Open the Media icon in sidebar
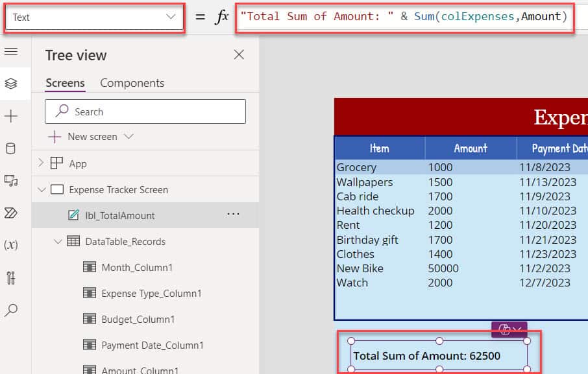 (11, 181)
